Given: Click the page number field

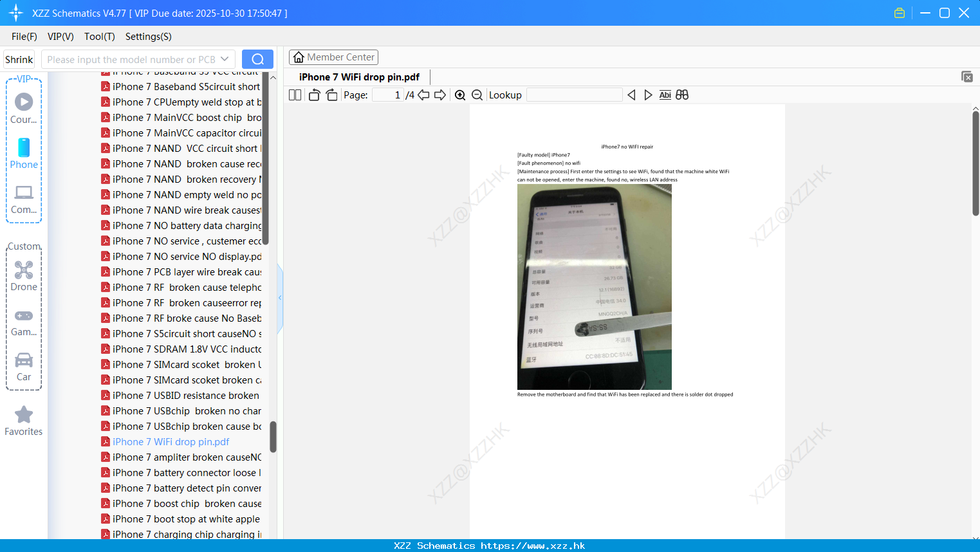Looking at the screenshot, I should [387, 95].
